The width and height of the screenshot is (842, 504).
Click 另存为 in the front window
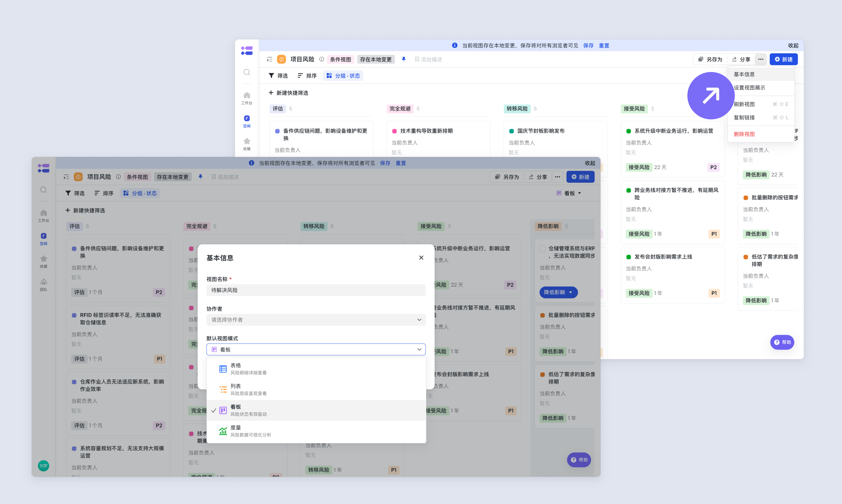(507, 177)
